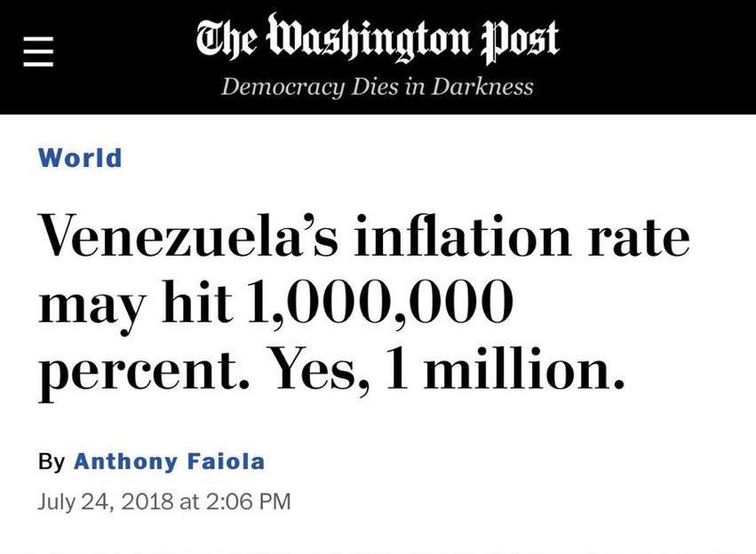Viewport: 756px width, 554px height.
Task: Click "inflation rate" in the headline
Action: [522, 236]
